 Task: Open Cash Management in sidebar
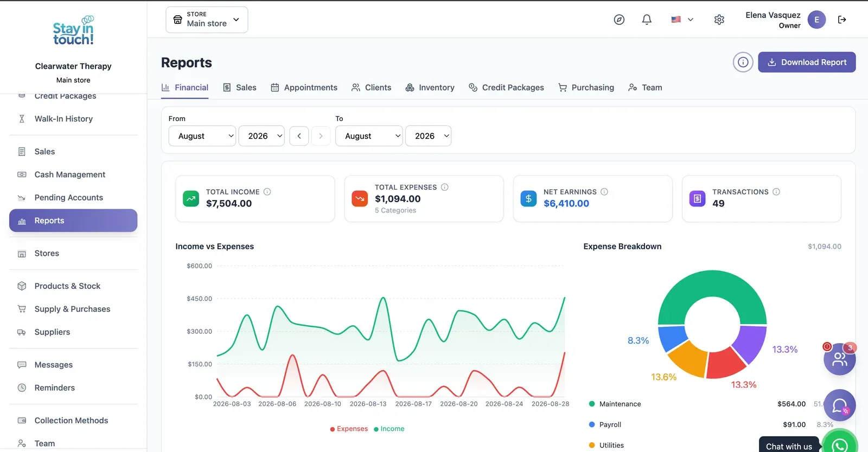[73, 175]
